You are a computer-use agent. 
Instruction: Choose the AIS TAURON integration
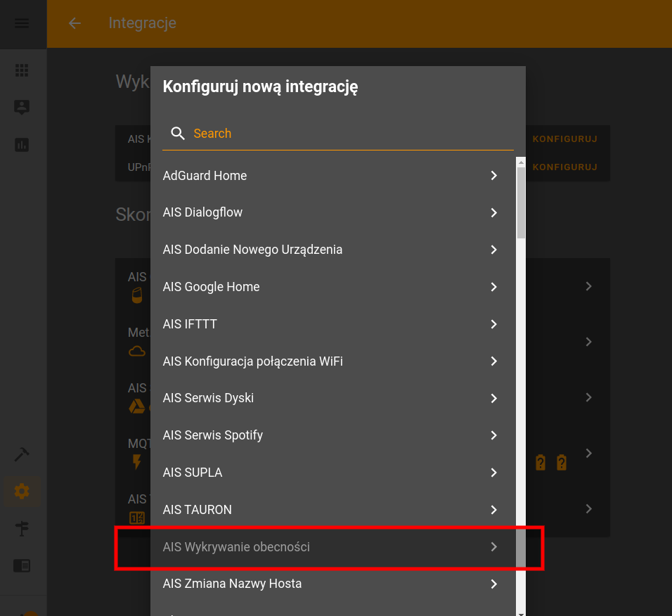coord(333,510)
